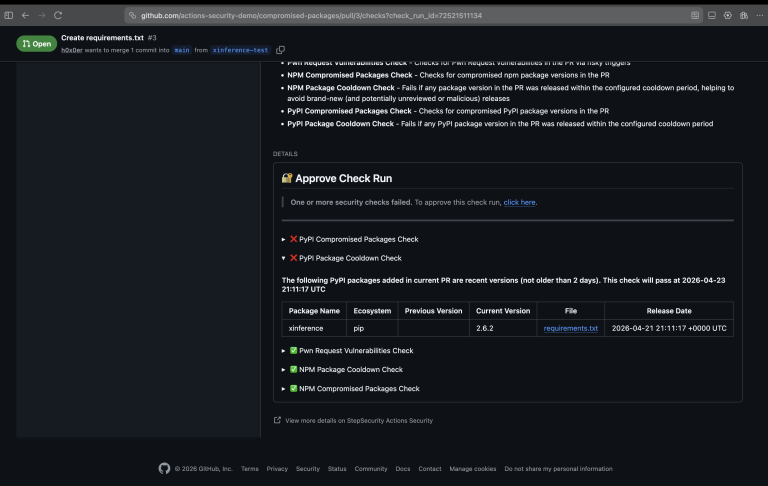This screenshot has width=768, height=486.
Task: Click the GitHub logo in the footer
Action: point(164,468)
